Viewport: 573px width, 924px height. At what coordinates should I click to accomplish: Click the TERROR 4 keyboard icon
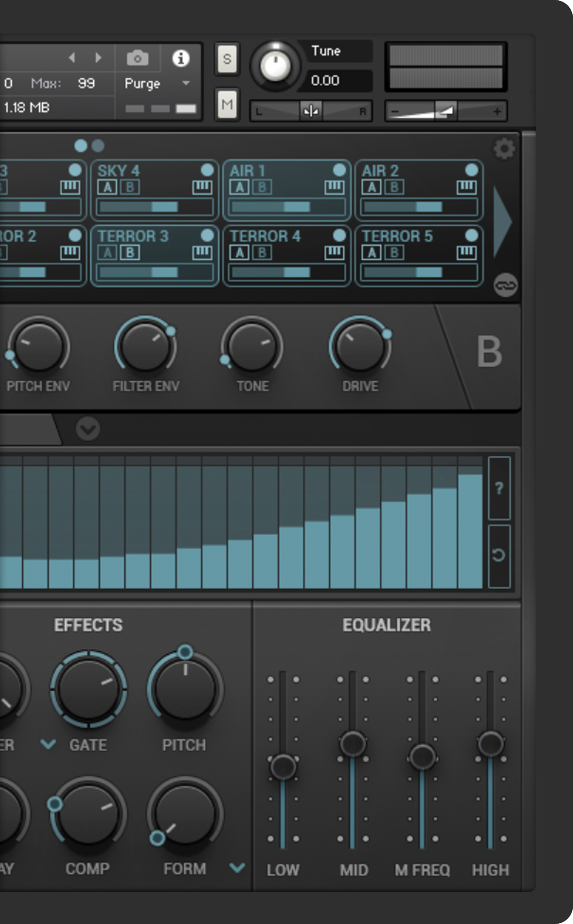334,252
